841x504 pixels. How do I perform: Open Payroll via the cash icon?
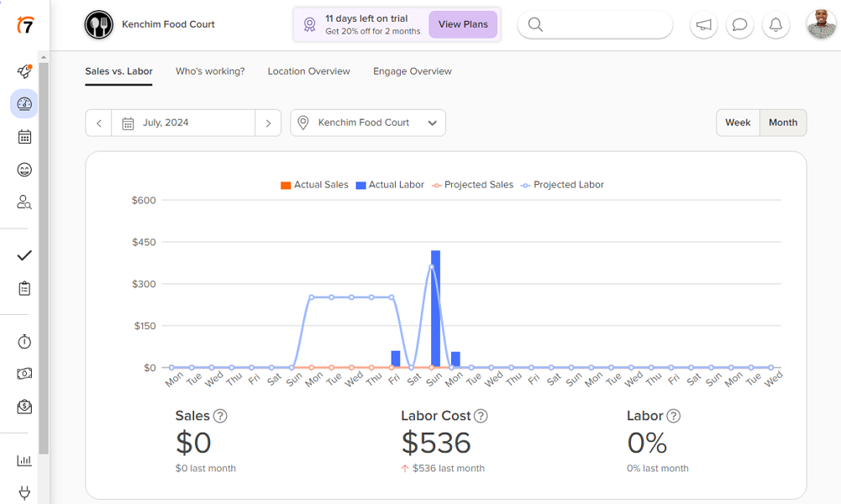24,374
